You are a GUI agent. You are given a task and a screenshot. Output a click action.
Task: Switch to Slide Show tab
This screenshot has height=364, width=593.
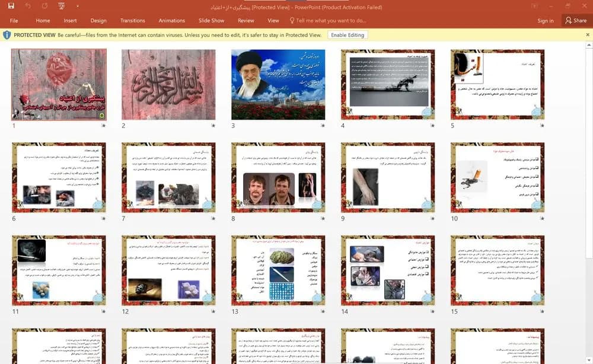click(212, 20)
